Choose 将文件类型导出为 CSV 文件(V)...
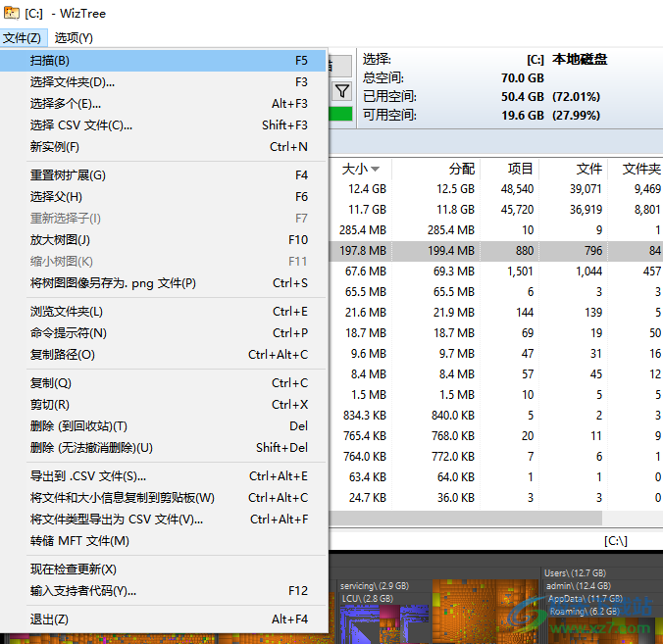Screen dimensions: 663x644 (x=163, y=519)
